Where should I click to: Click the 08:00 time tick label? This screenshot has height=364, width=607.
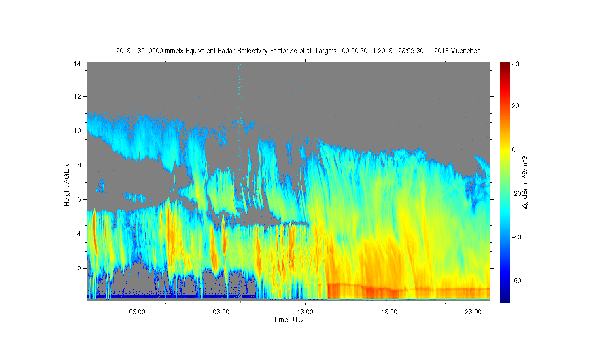point(221,312)
